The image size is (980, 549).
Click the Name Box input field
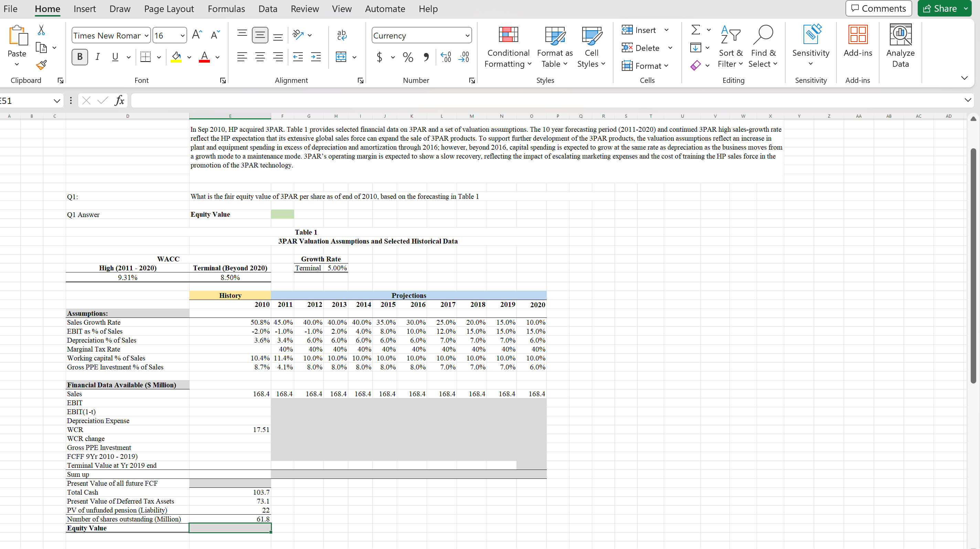[x=27, y=100]
